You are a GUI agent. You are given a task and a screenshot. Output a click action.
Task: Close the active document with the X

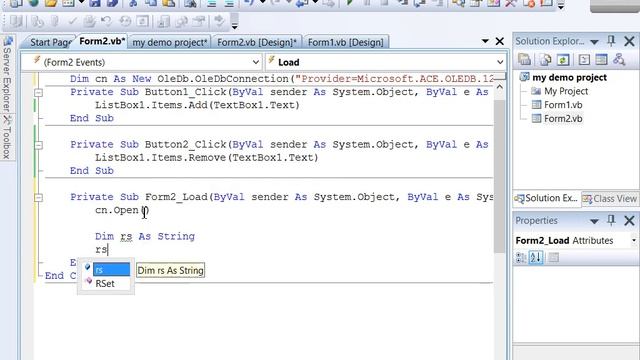pos(500,41)
